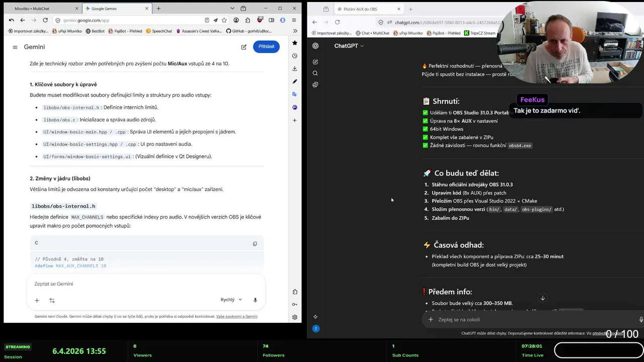Close the Google Gemini tab
The width and height of the screenshot is (644, 362).
click(146, 9)
